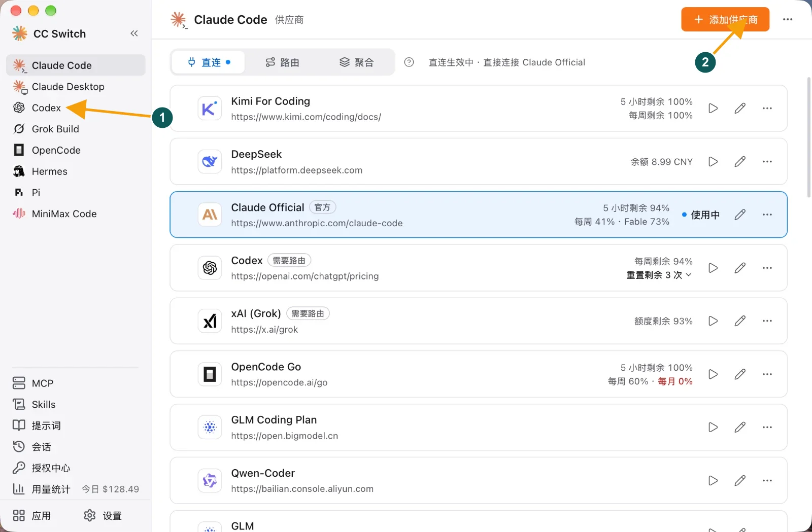Edit xAI (Grok) provider
The image size is (812, 532).
pyautogui.click(x=740, y=321)
